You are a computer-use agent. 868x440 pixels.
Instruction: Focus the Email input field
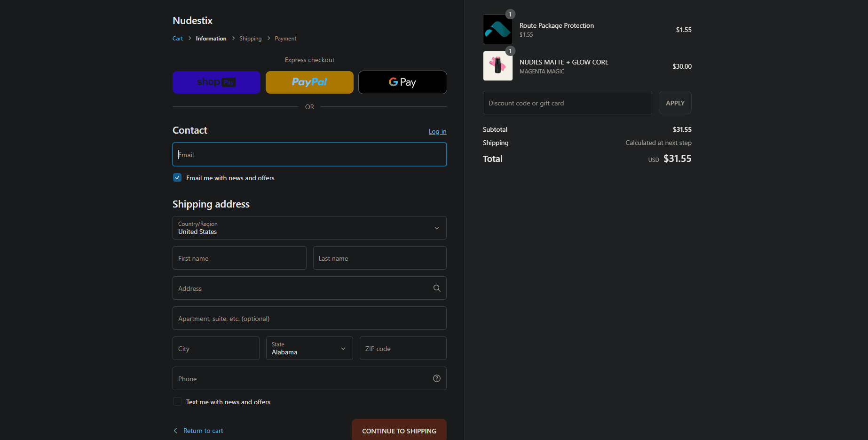[x=309, y=154]
